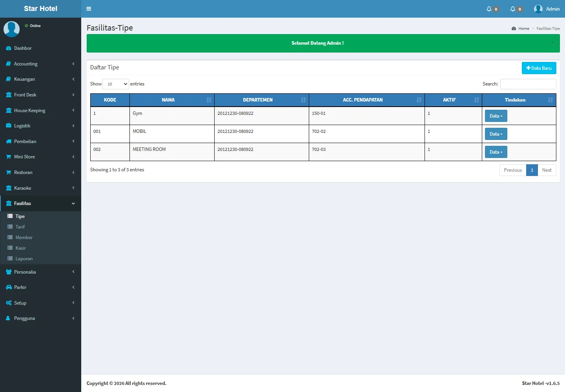This screenshot has width=565, height=392.
Task: Open Data dropdown for Gym row
Action: pyautogui.click(x=496, y=116)
